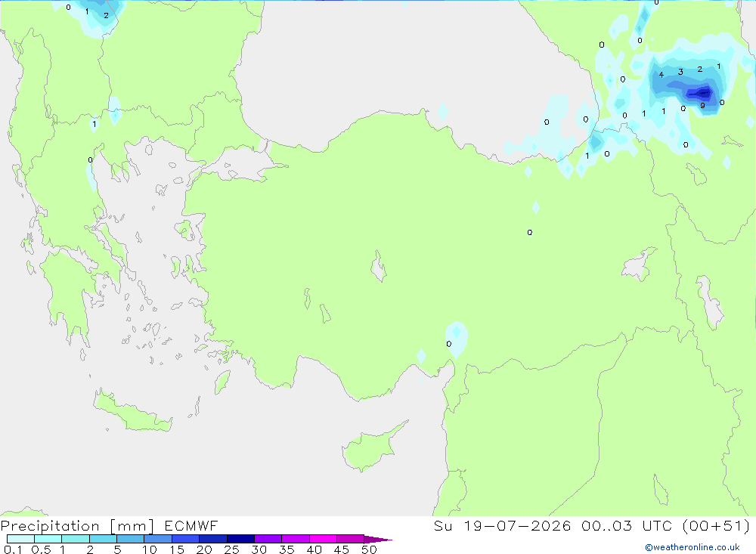Click the '00..03 UTC' time range text
Viewport: 756px width, 554px height.
(x=627, y=526)
